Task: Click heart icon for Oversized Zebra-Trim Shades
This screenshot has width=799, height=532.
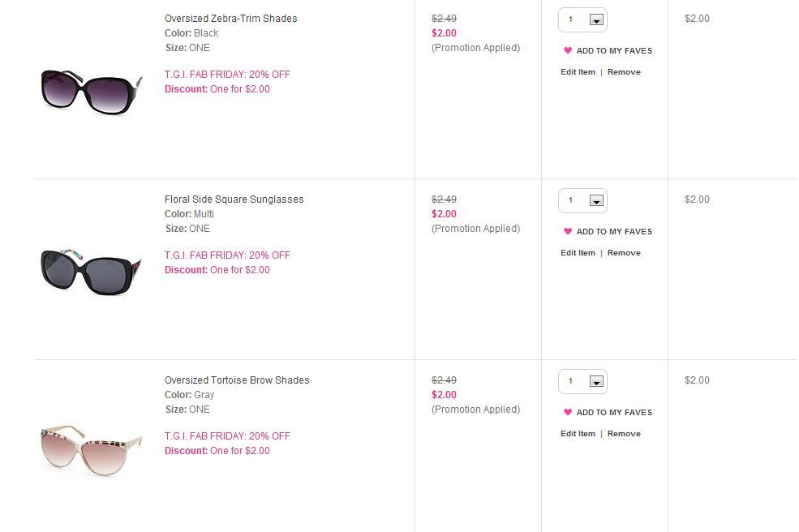Action: tap(568, 50)
